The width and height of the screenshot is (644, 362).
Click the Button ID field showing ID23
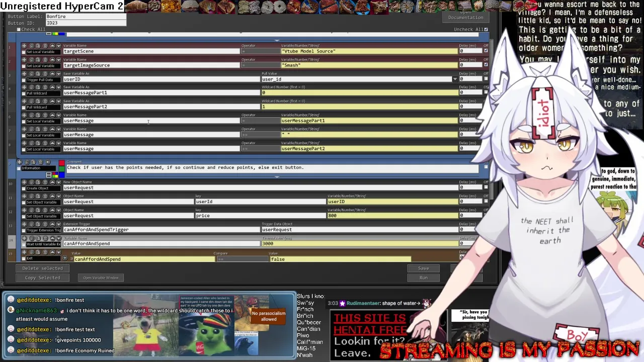pyautogui.click(x=86, y=23)
